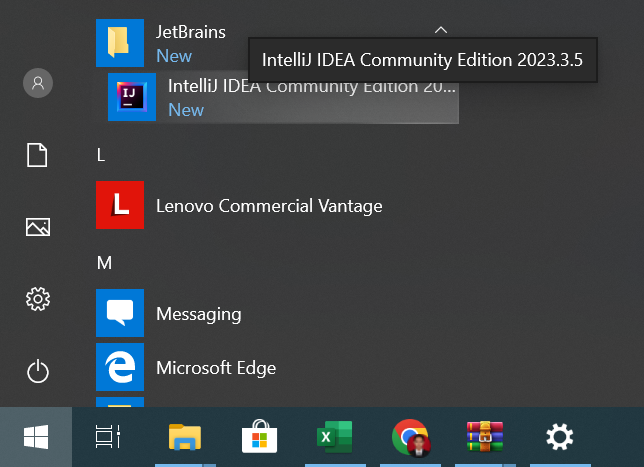Image resolution: width=644 pixels, height=467 pixels.
Task: Click the partially visible yellow app tile below Edge
Action: [x=120, y=402]
